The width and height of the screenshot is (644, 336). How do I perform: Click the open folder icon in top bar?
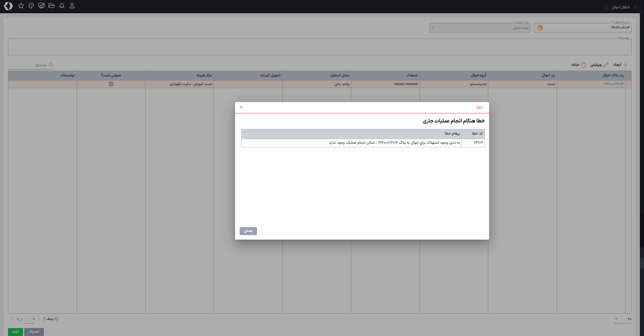pyautogui.click(x=52, y=6)
